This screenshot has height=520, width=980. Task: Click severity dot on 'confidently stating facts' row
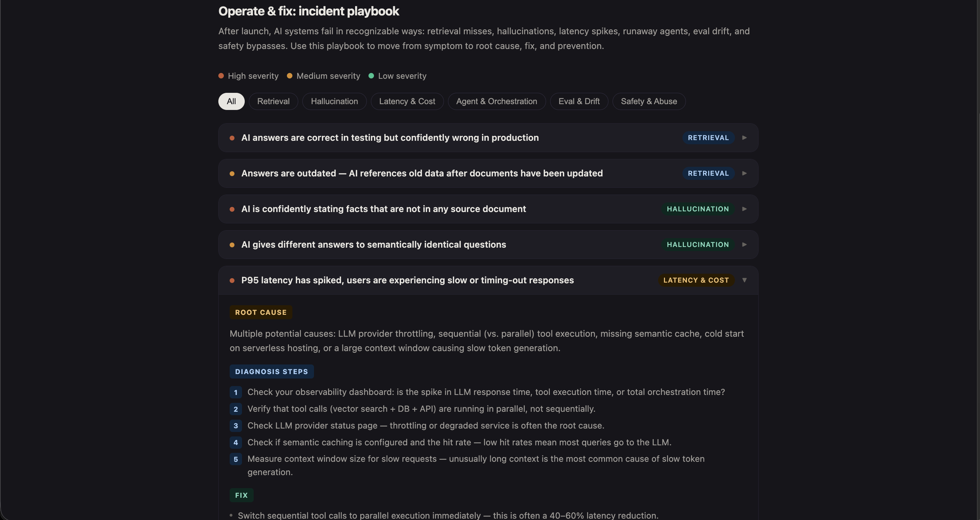tap(232, 209)
